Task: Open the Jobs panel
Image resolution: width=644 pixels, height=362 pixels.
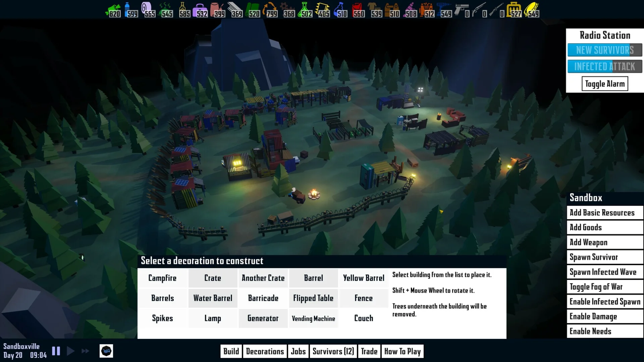Action: point(298,351)
